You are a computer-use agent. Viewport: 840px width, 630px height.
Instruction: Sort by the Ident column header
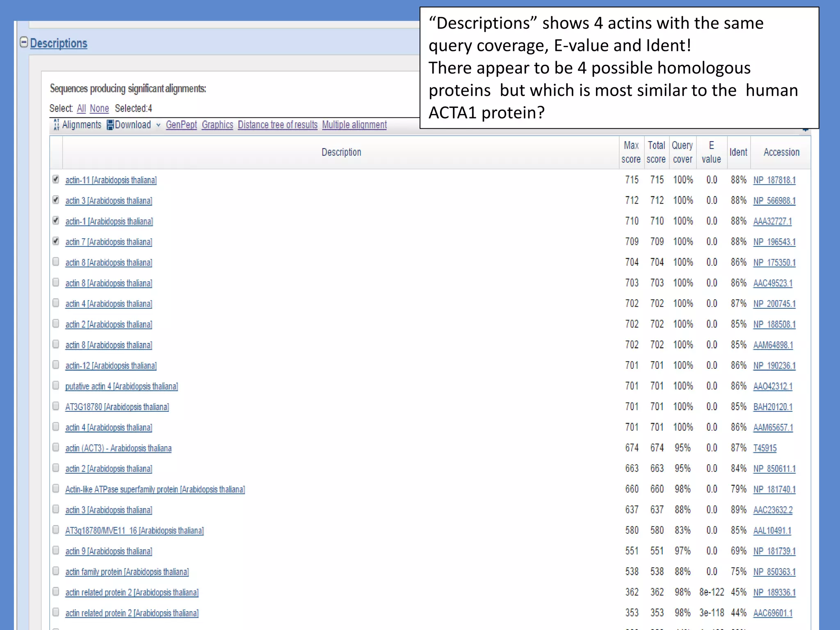(738, 152)
